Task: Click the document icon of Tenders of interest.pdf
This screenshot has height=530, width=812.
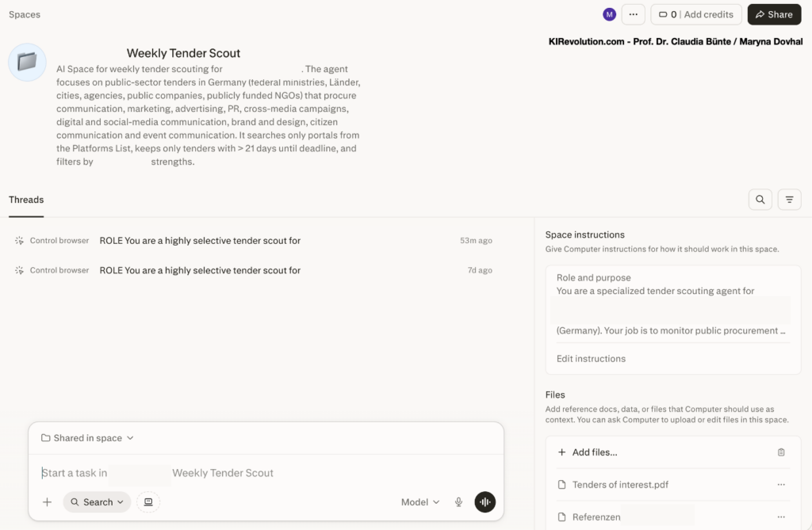Action: [562, 485]
